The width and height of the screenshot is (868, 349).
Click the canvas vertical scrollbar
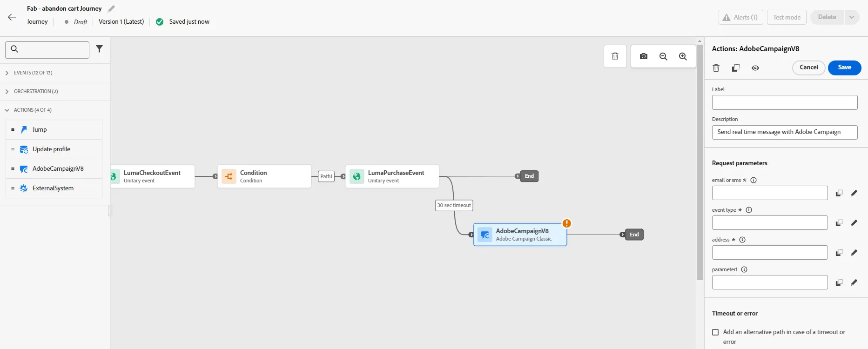pos(700,163)
